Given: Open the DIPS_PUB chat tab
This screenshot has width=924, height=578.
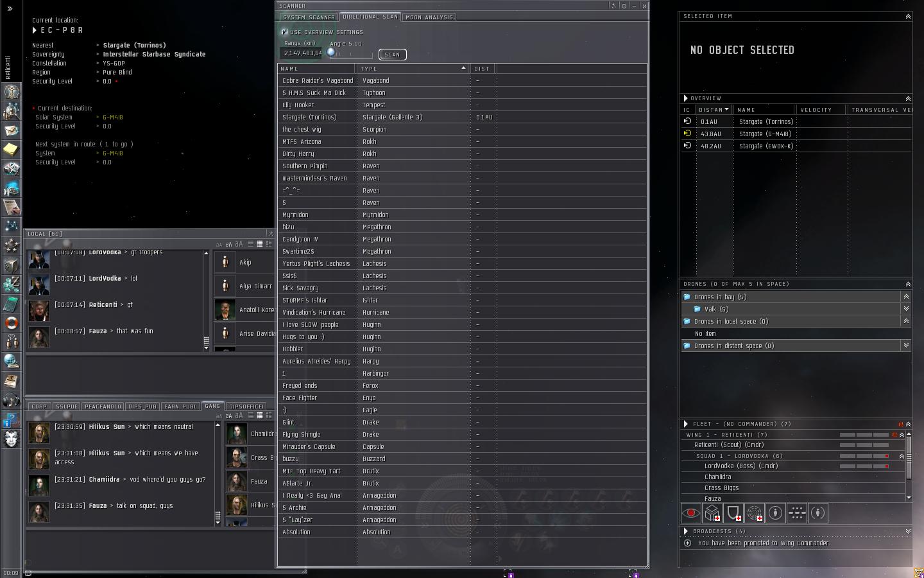Looking at the screenshot, I should 142,407.
